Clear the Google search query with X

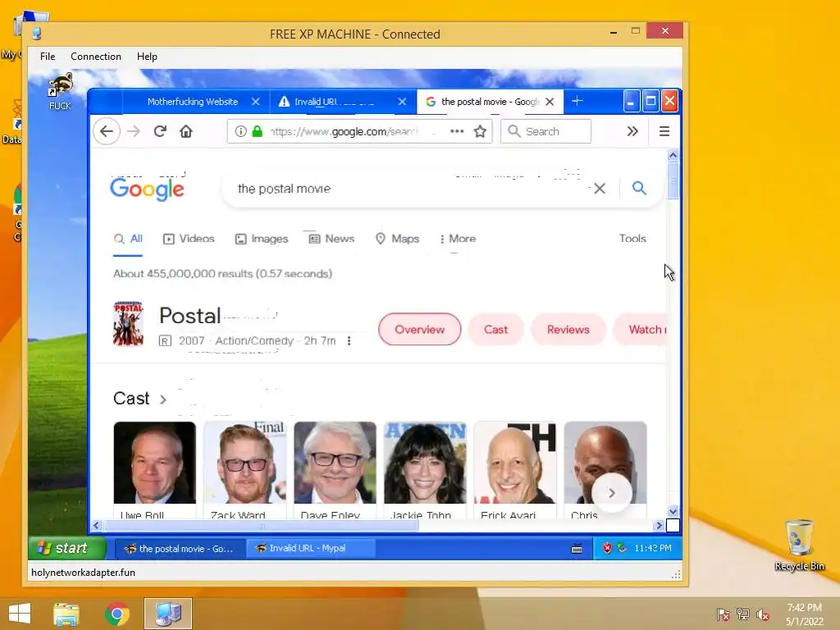point(600,189)
